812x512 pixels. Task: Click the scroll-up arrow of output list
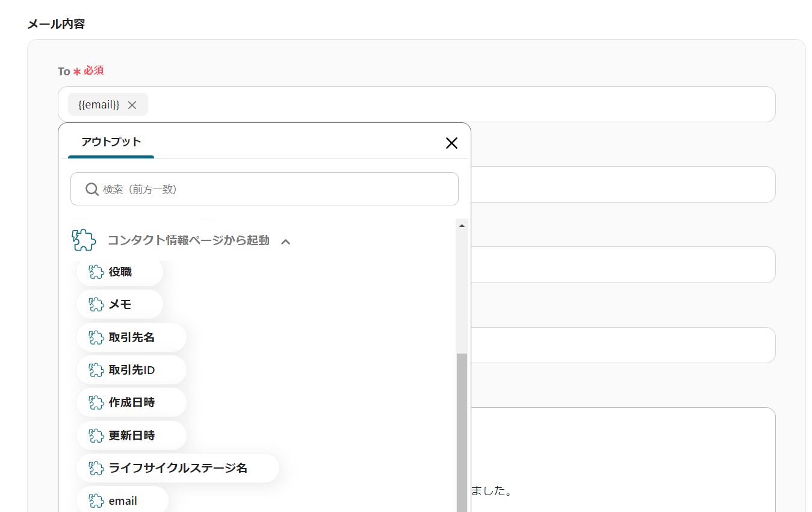tap(462, 225)
